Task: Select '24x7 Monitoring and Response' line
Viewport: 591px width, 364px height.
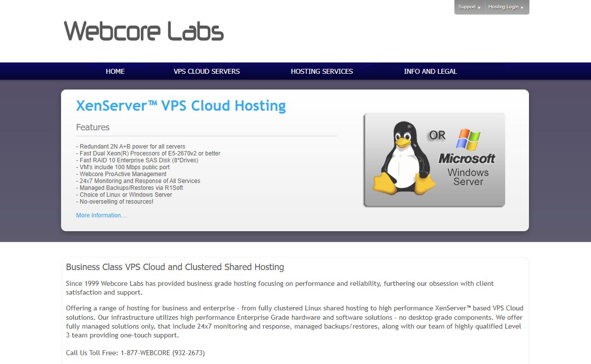Action: click(138, 181)
